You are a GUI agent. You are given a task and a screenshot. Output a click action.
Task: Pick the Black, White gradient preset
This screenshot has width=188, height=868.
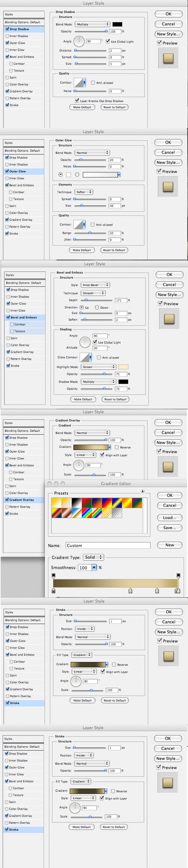click(x=77, y=503)
